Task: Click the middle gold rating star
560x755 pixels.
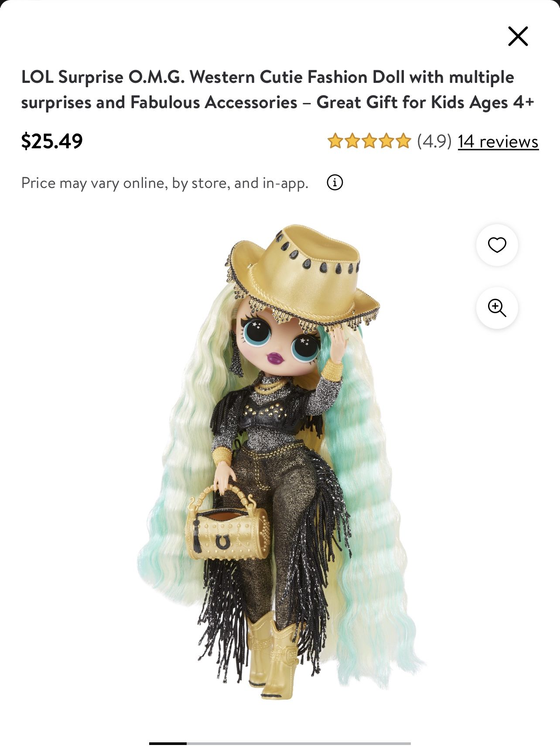Action: click(x=369, y=141)
